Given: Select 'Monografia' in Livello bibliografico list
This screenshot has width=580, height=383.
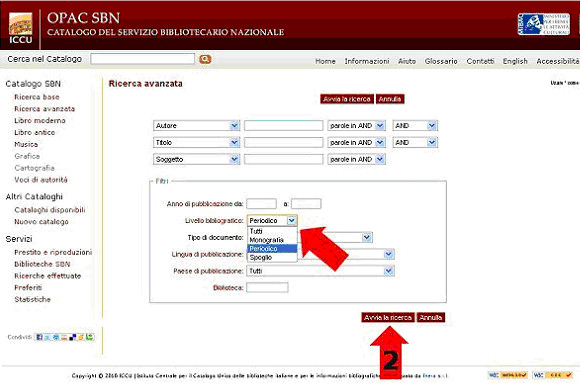Looking at the screenshot, I should (272, 240).
